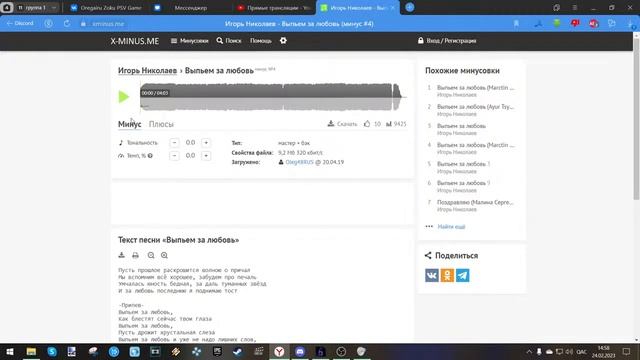
Task: Open the play count statistics icon showing 9425
Action: pyautogui.click(x=389, y=124)
